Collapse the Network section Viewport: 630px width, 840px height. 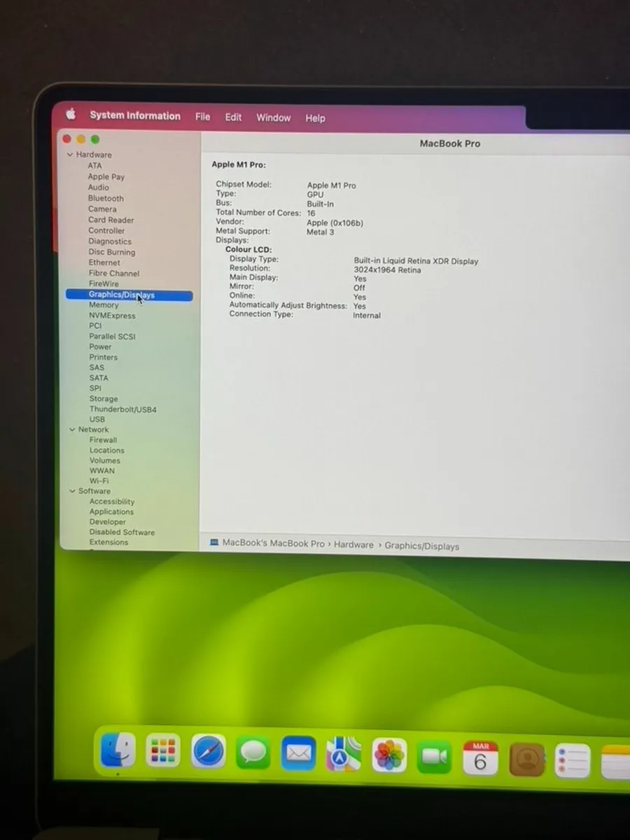72,429
